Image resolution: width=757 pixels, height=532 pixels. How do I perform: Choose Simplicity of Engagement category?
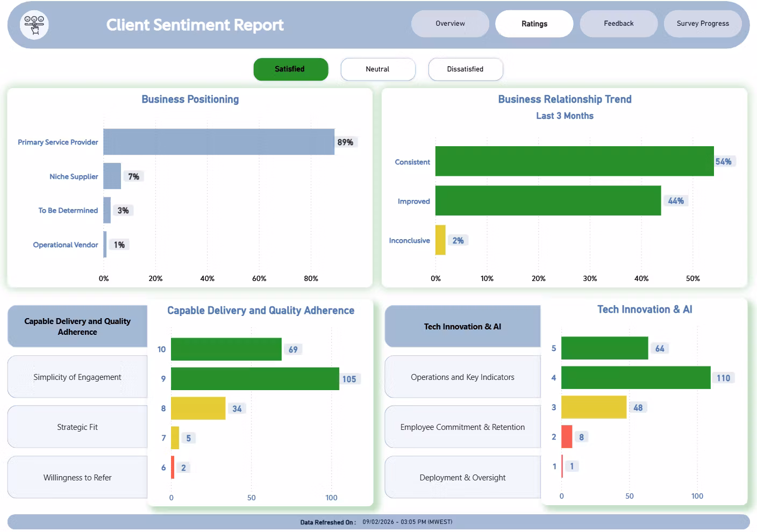77,377
